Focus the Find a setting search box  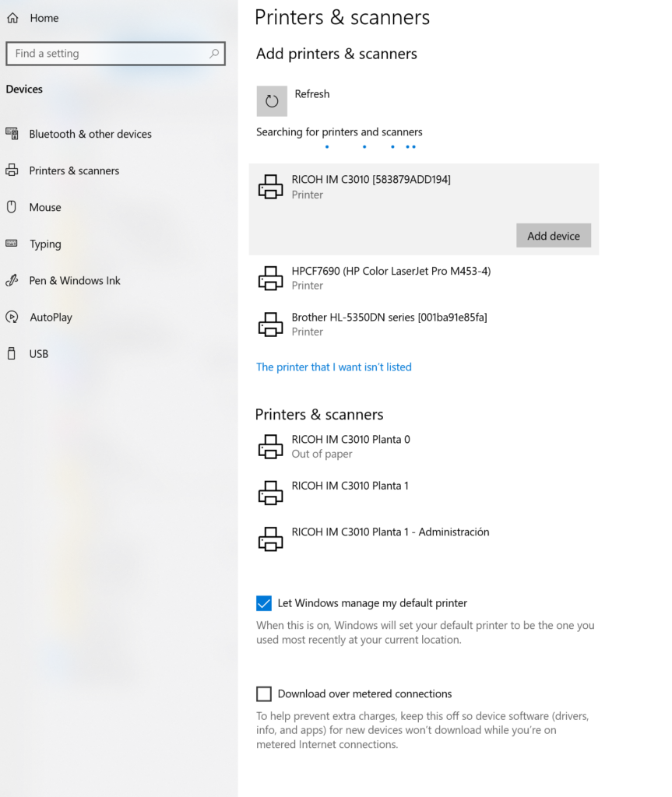coord(109,54)
